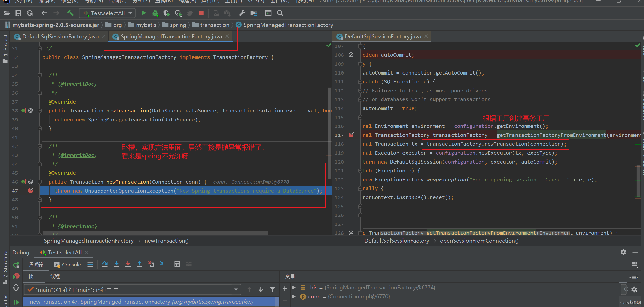
Task: Collapse method fold marker at line 46
Action: [40, 182]
